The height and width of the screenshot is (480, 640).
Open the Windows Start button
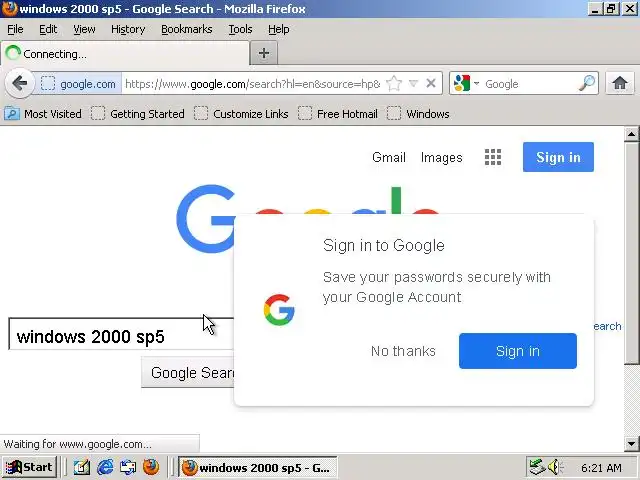29,467
